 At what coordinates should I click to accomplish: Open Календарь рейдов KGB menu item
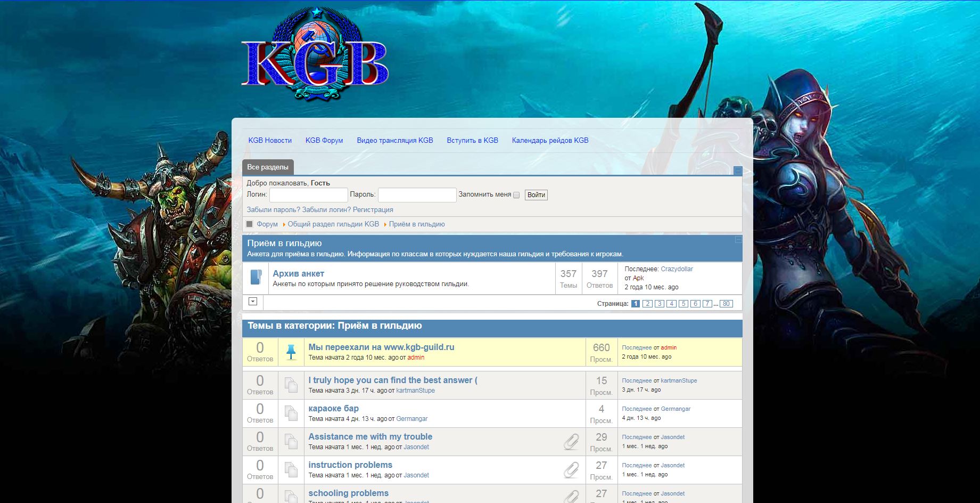(x=550, y=141)
